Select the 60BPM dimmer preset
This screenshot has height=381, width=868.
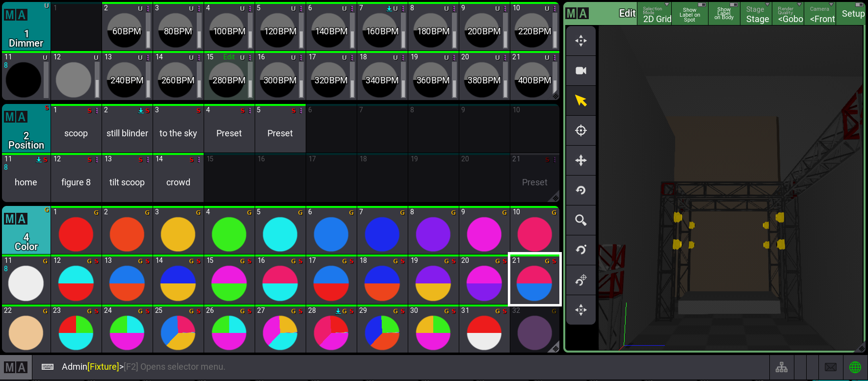click(127, 27)
